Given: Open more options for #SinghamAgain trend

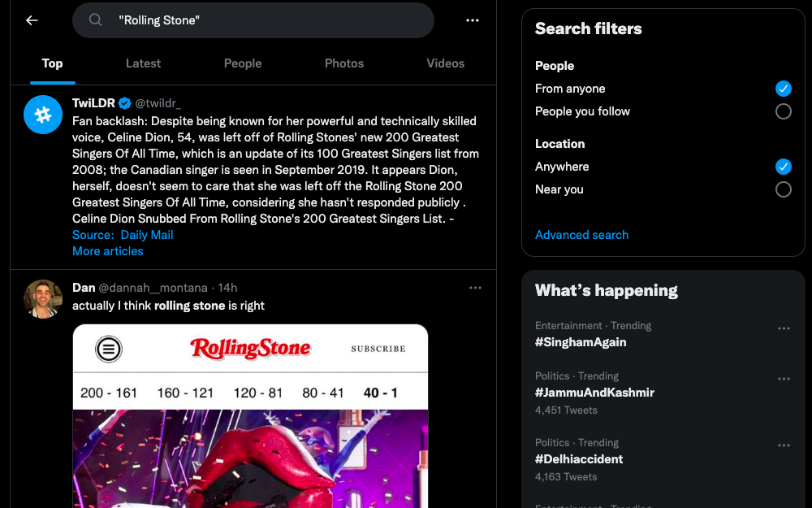Looking at the screenshot, I should (784, 328).
